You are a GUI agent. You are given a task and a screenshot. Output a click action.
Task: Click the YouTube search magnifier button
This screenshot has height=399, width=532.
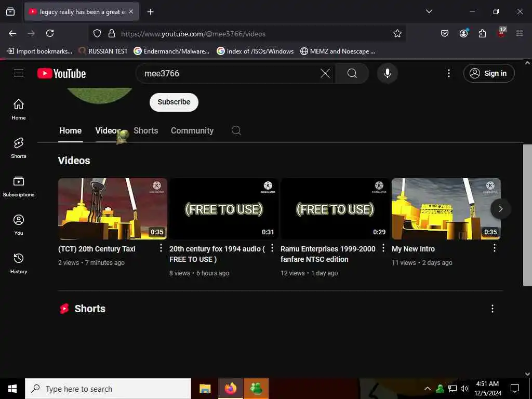(352, 73)
